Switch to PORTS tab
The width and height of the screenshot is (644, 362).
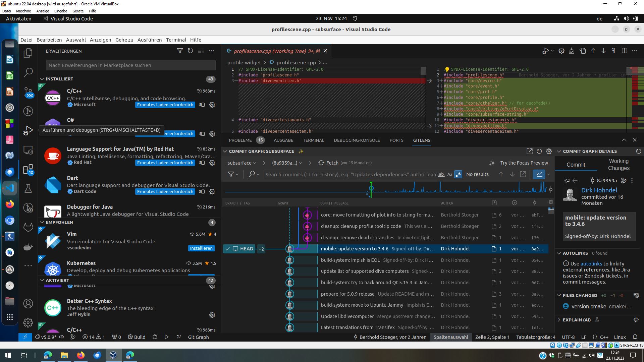tap(396, 140)
